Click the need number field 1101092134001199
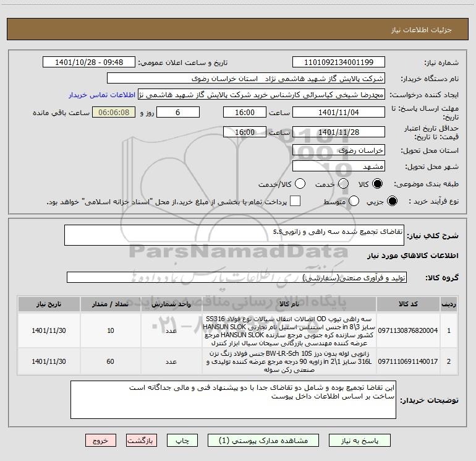The height and width of the screenshot is (461, 476). click(x=339, y=62)
